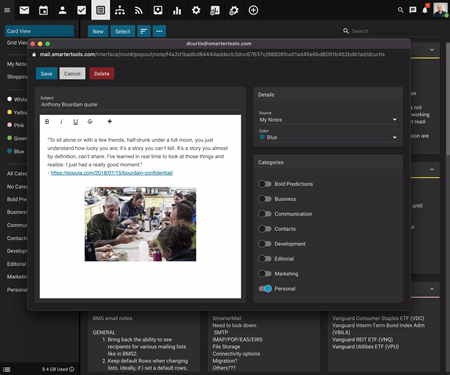Toggle the Marketing category switch
450x375 pixels.
265,274
